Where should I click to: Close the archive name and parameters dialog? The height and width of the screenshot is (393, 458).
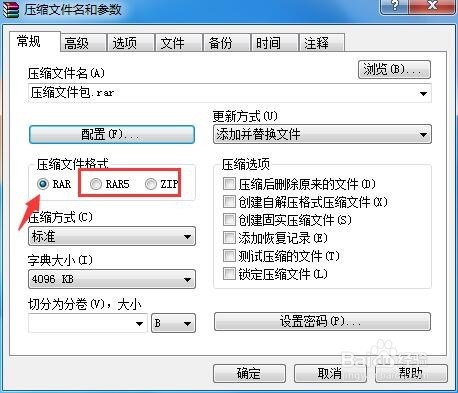[432, 6]
